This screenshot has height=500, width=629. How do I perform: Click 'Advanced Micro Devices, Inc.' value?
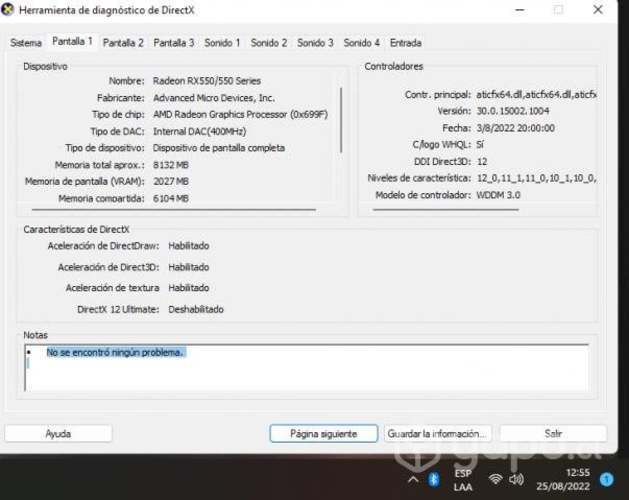click(214, 98)
